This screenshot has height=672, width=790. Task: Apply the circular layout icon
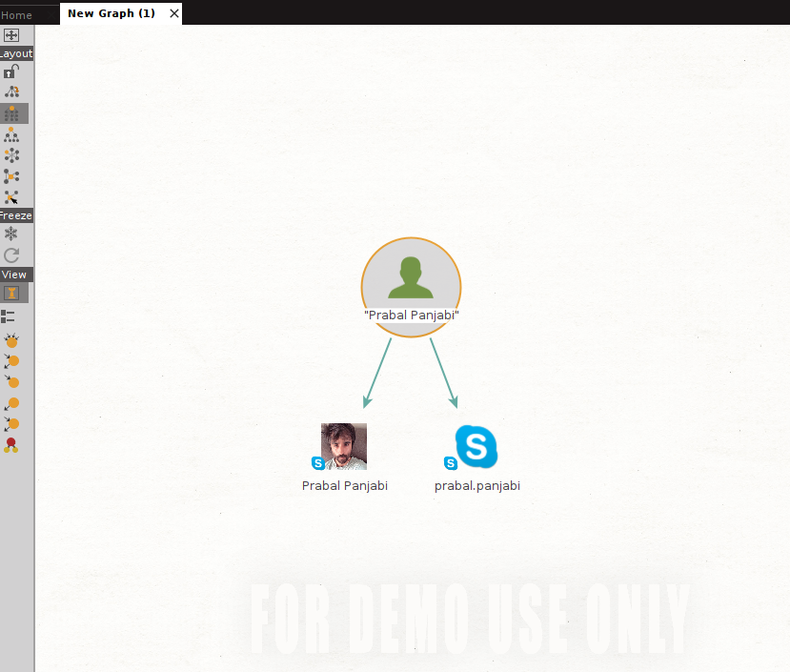point(11,154)
